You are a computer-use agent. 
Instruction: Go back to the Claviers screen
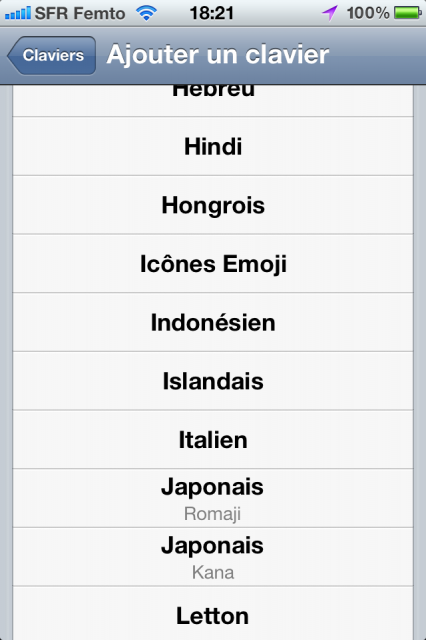[x=52, y=56]
